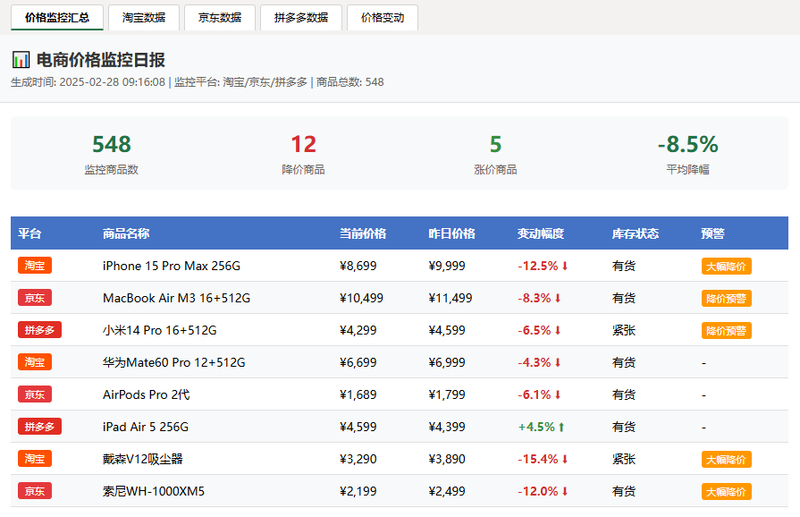Select the 索尼WH-1000XM5 name
The image size is (800, 517).
pos(154,491)
